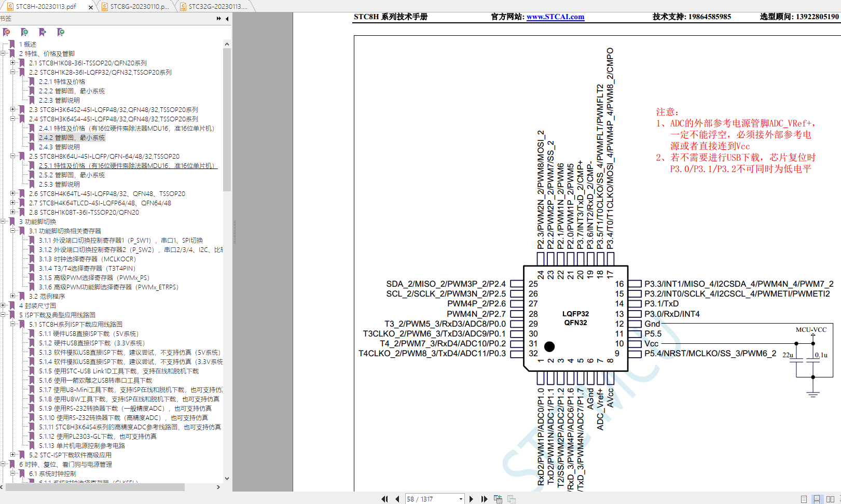
Task: Open bookmark 5.1.12 使用PL2303-GL下载
Action: pos(98,436)
